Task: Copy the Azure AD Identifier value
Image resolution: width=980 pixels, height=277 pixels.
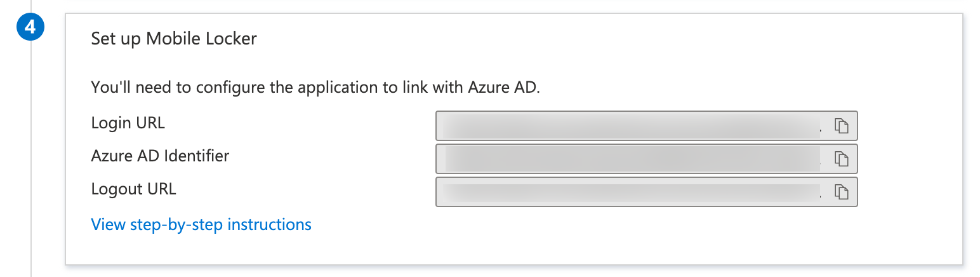Action: (x=841, y=159)
